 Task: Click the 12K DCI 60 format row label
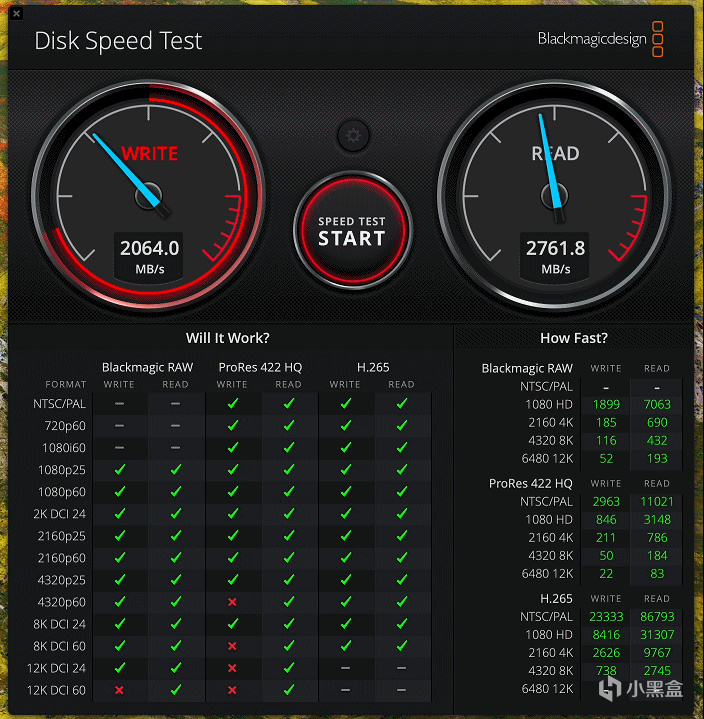tap(56, 690)
